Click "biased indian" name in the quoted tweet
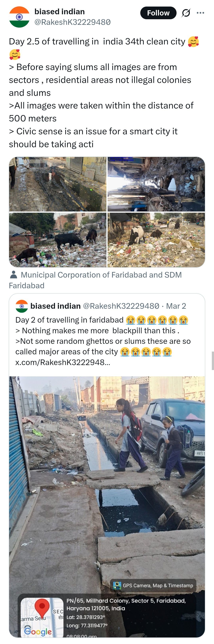The image size is (214, 644). (55, 306)
